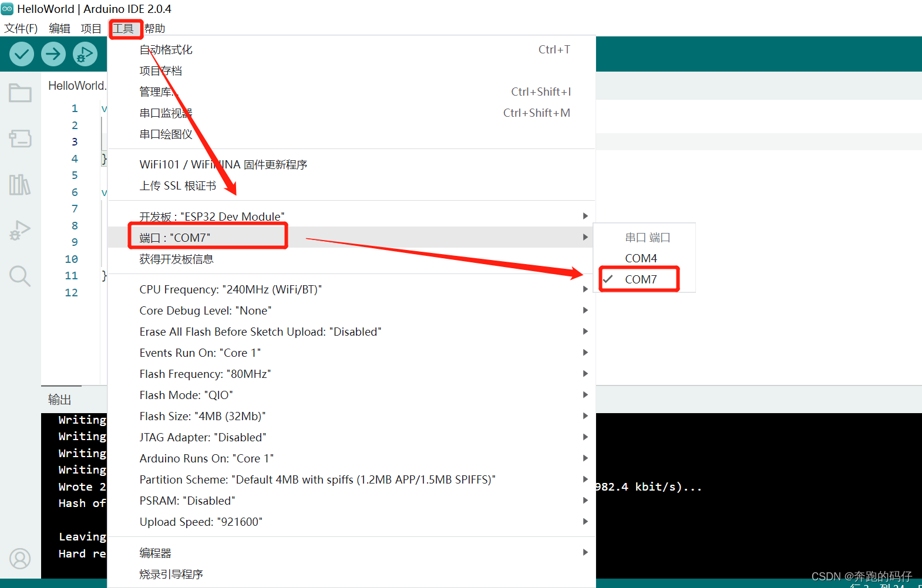Select the 输出 output panel tab
The height and width of the screenshot is (588, 922).
pos(60,400)
